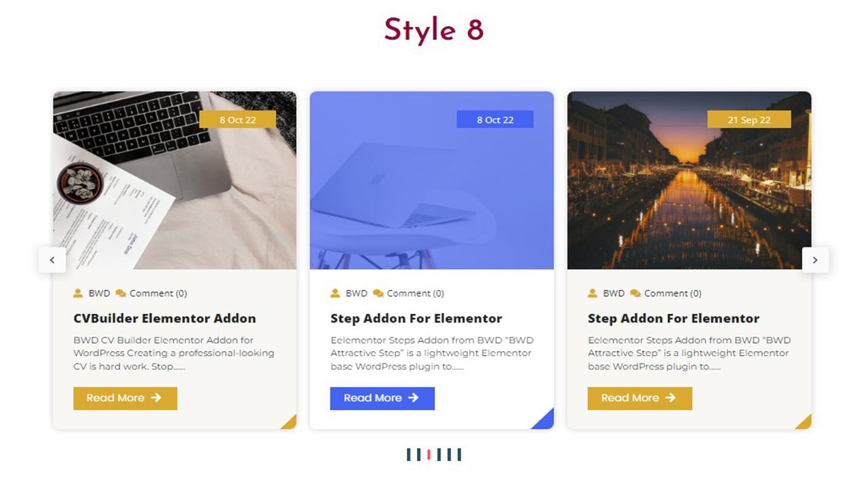Image resolution: width=868 pixels, height=488 pixels.
Task: Click the previous slide arrow
Action: point(52,260)
